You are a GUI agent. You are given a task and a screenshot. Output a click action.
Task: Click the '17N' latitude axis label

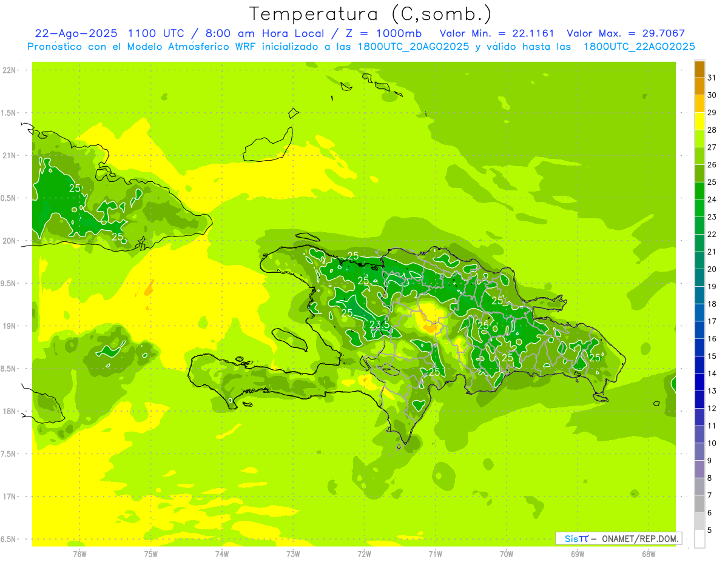pyautogui.click(x=9, y=496)
